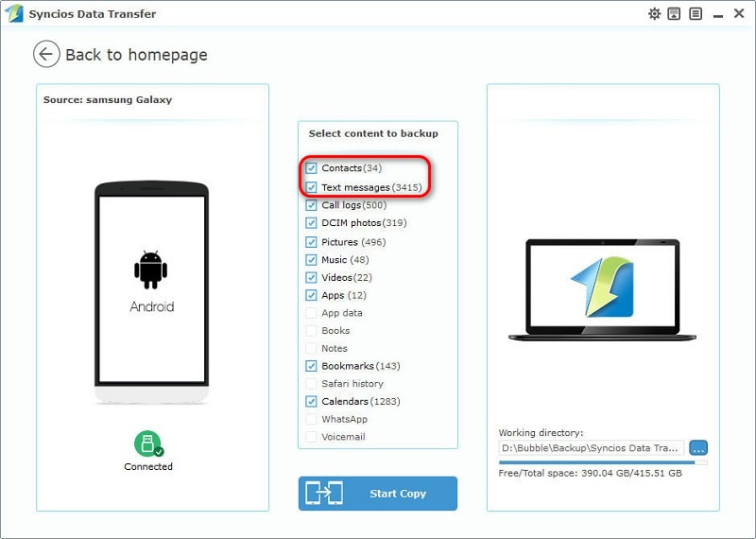
Task: Uncheck the Call logs checkbox
Action: pos(312,205)
